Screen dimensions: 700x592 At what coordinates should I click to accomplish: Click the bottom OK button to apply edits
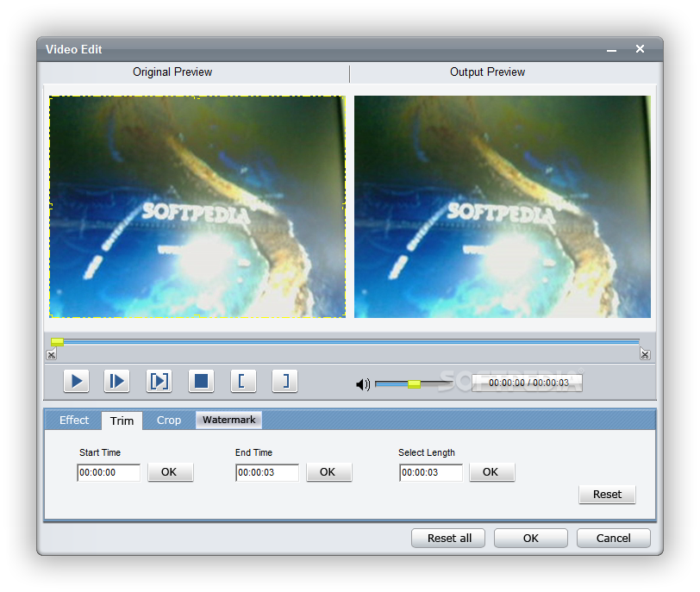[531, 538]
